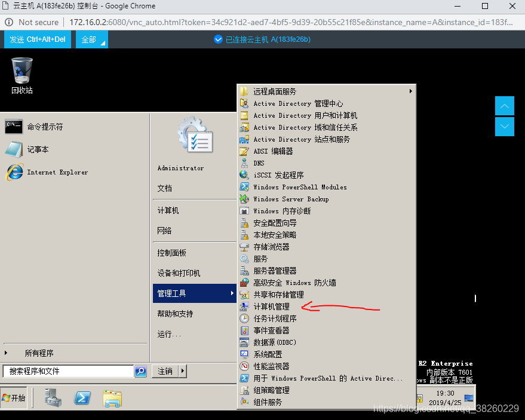Expand the 远程桌面服务 submenu arrow
525x420 pixels.
(410, 91)
